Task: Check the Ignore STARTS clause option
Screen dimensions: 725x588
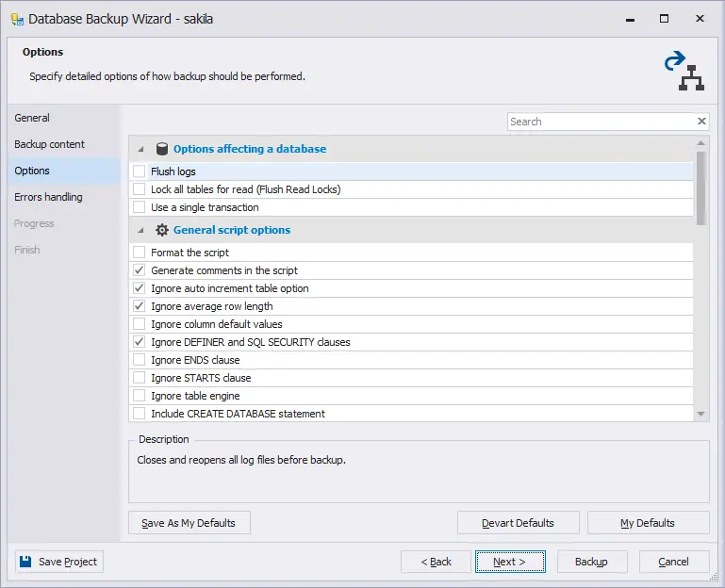Action: click(x=139, y=378)
